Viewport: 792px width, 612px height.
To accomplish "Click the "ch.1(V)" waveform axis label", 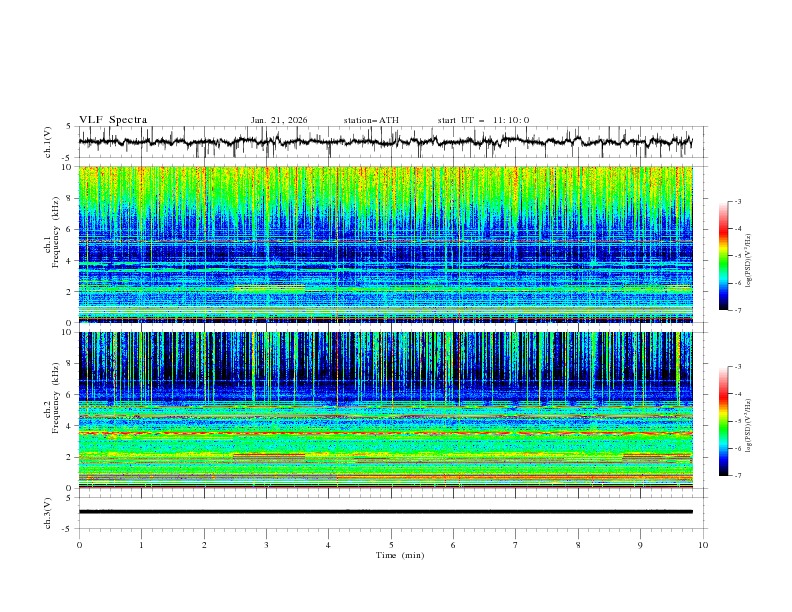I will 48,142.
